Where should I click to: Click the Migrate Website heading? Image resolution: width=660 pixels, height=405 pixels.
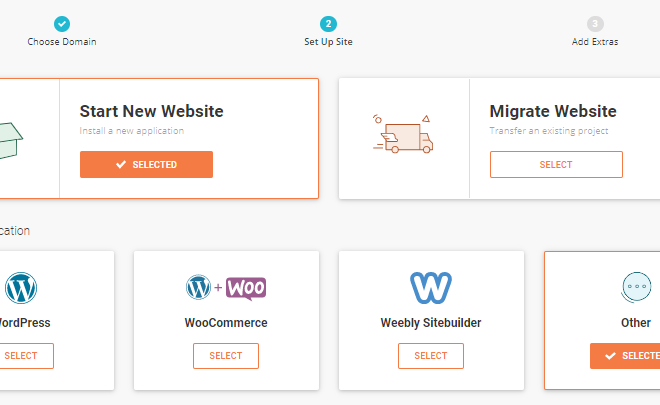[x=553, y=111]
